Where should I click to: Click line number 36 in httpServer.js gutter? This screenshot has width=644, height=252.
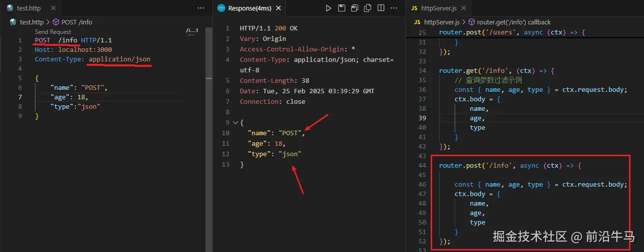tap(422, 89)
